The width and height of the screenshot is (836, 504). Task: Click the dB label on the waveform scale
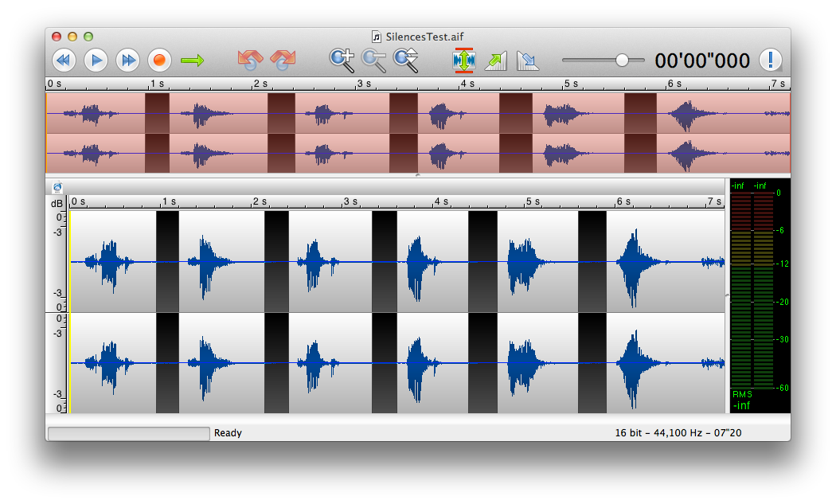(57, 204)
